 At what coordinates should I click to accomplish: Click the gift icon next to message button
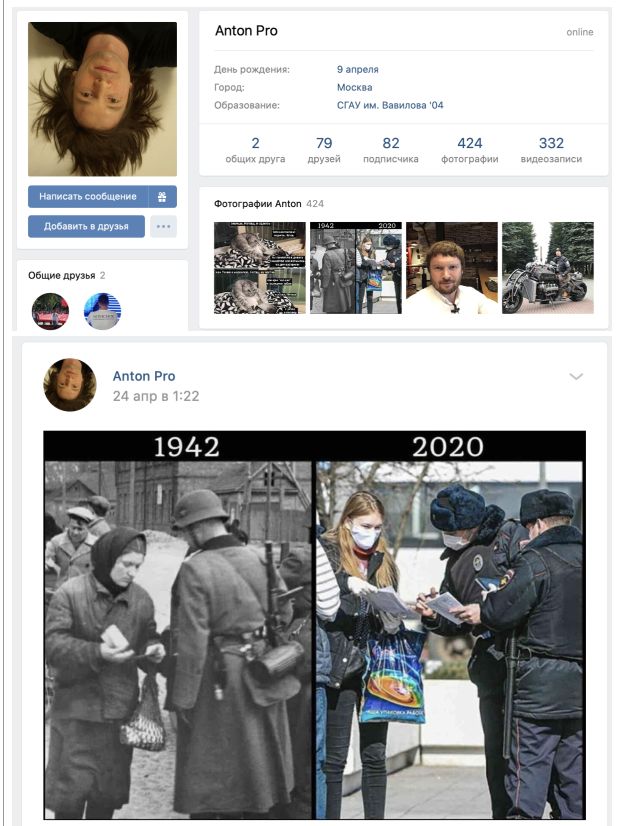click(162, 196)
